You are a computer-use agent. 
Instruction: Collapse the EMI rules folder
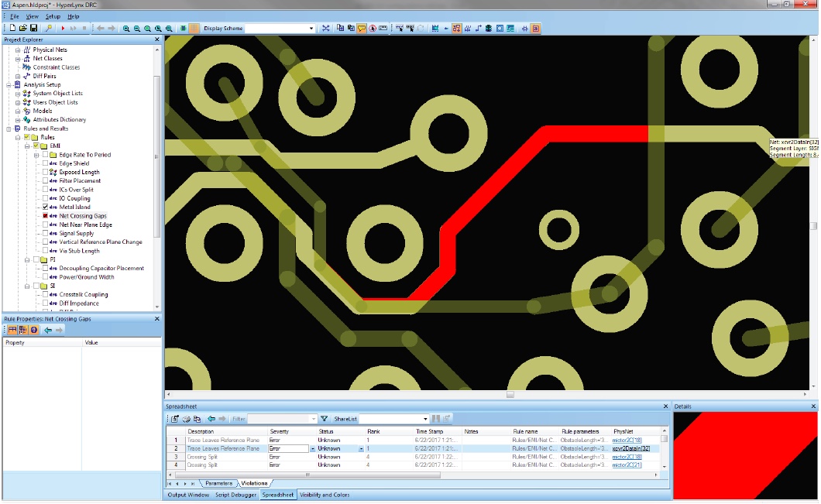pos(27,146)
